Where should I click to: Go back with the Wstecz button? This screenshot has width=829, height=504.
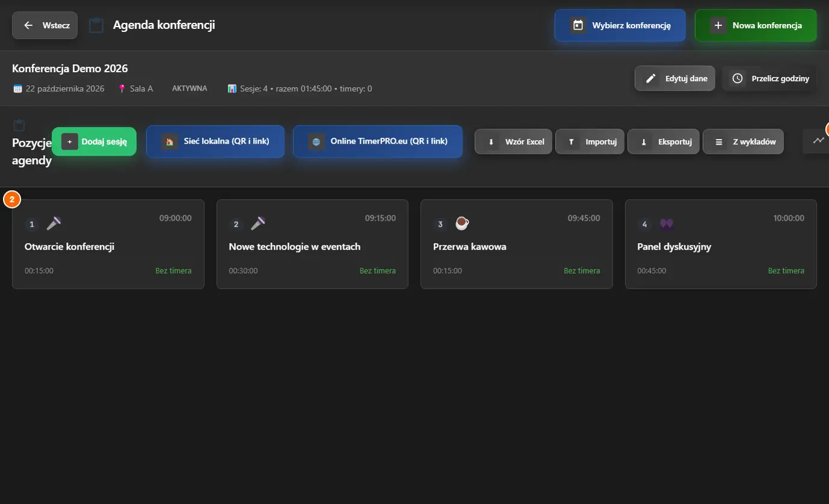click(x=45, y=25)
